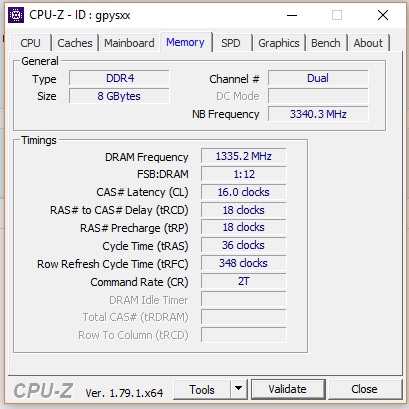
Task: Click the tRAS 36 clocks value
Action: coord(244,246)
